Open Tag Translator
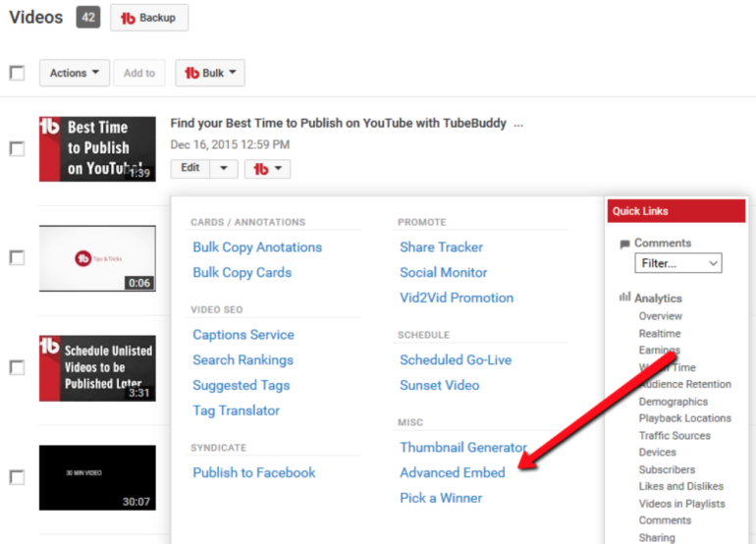 point(237,410)
